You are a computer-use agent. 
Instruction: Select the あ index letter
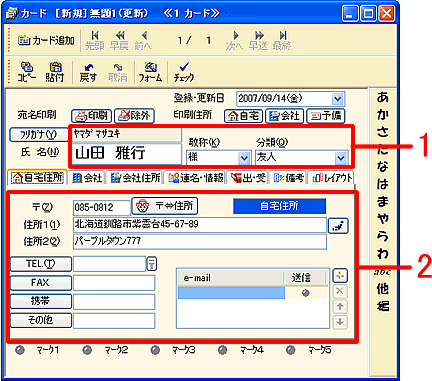[383, 97]
